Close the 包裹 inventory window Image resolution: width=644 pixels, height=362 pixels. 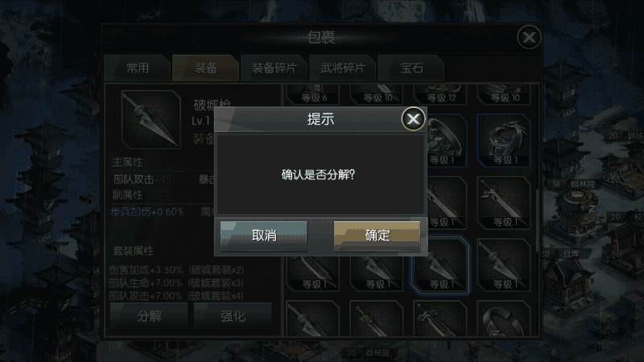click(x=529, y=37)
